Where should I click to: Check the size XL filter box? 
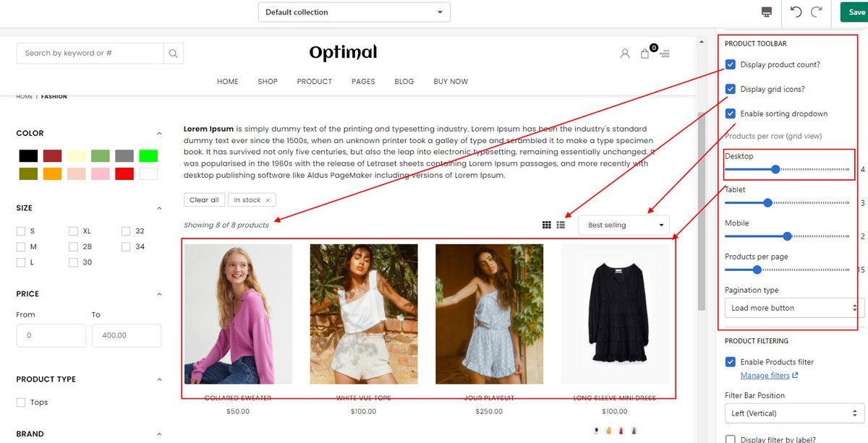coord(74,231)
